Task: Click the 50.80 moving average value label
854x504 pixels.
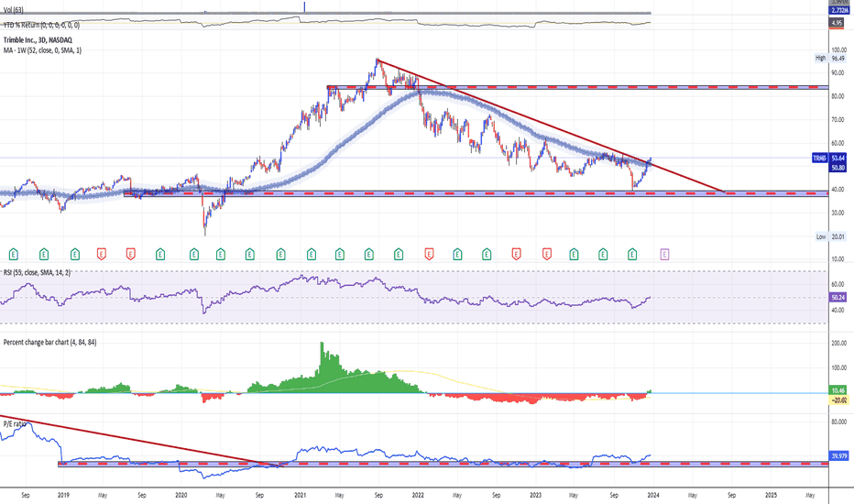Action: 838,168
